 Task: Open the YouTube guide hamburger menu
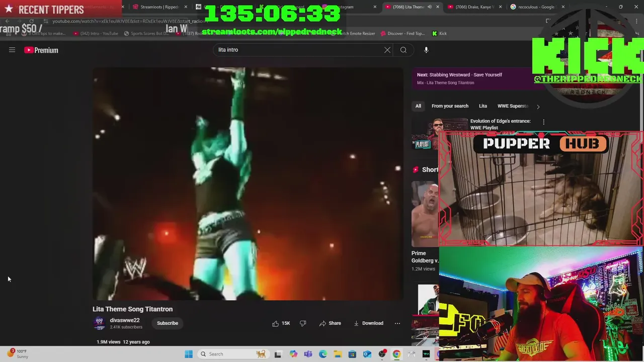click(12, 50)
